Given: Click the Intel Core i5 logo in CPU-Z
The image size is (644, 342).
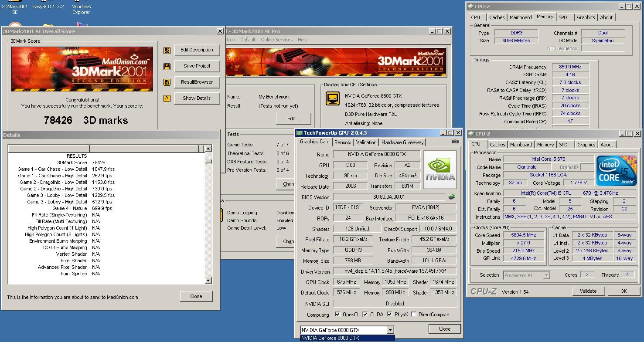Looking at the screenshot, I should pyautogui.click(x=617, y=171).
